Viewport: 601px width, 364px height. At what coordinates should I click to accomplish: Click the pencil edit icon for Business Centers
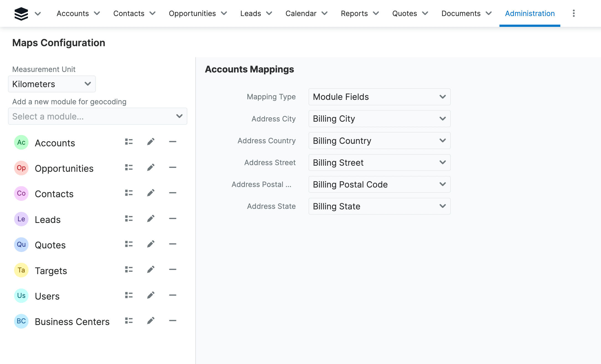(151, 321)
